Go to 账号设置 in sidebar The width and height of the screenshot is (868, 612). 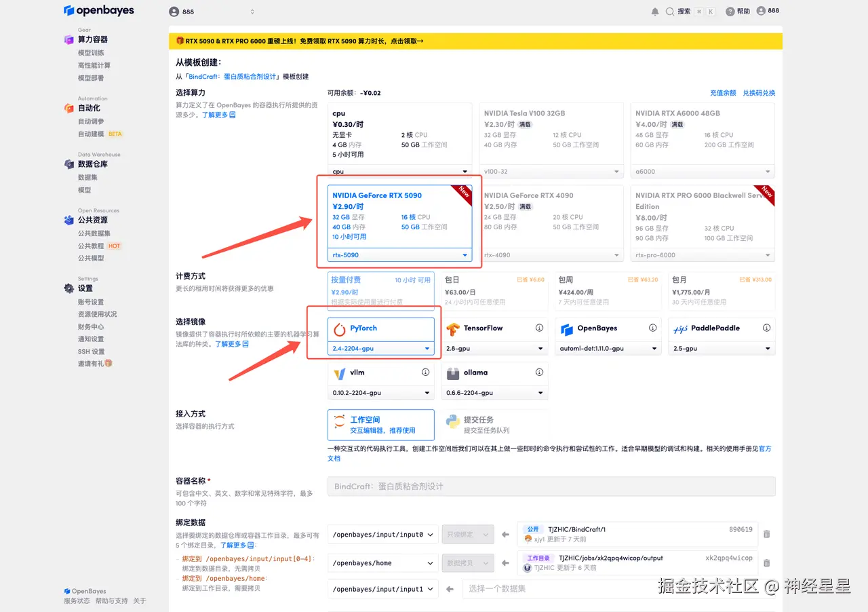tap(91, 302)
